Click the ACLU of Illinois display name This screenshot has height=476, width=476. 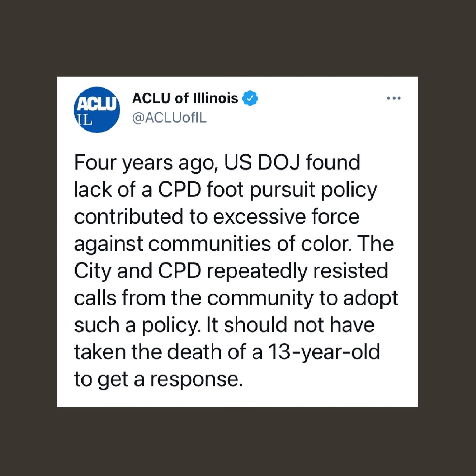click(x=185, y=98)
